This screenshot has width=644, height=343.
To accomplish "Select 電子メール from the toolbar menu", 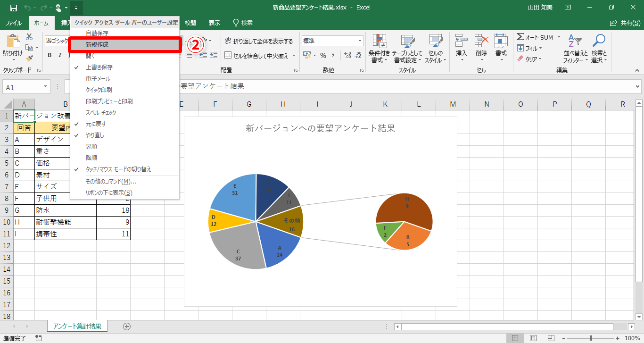I will tap(124, 79).
